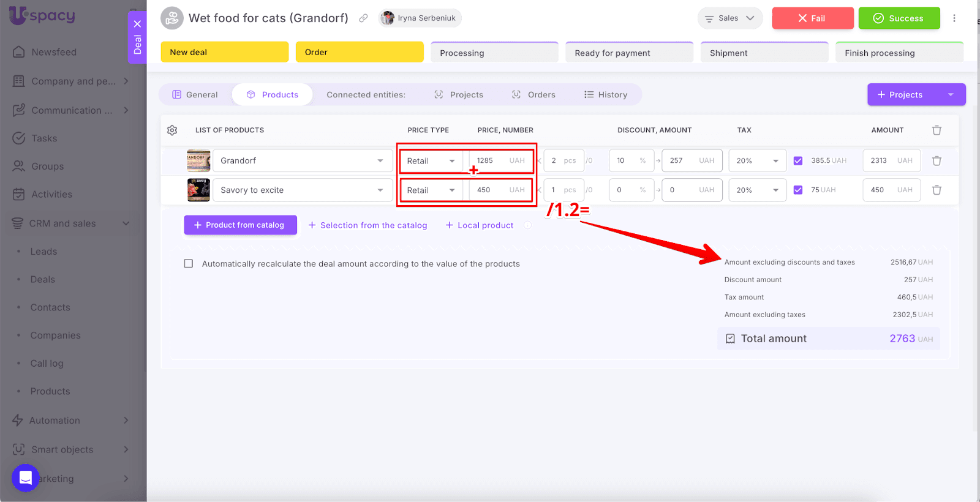Switch to the History tab
This screenshot has height=502, width=980.
[x=606, y=95]
